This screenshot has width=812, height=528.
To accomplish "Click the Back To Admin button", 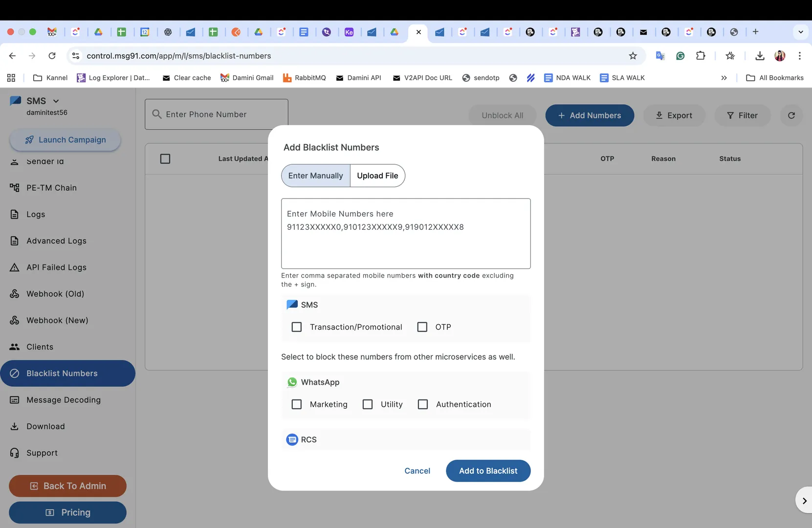I will pos(67,486).
